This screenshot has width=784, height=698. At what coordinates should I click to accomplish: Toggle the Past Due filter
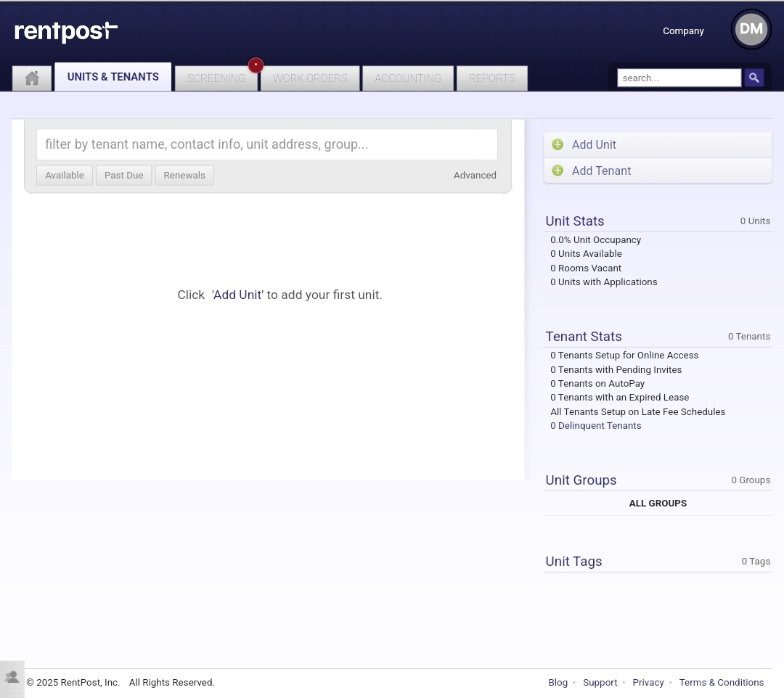click(124, 176)
